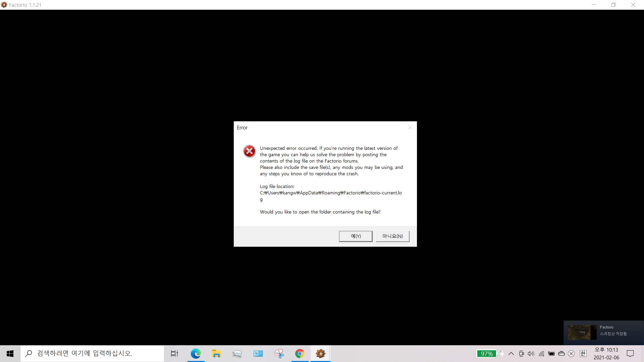Click the Factorio 1.1.21 title bar icon

4,5
